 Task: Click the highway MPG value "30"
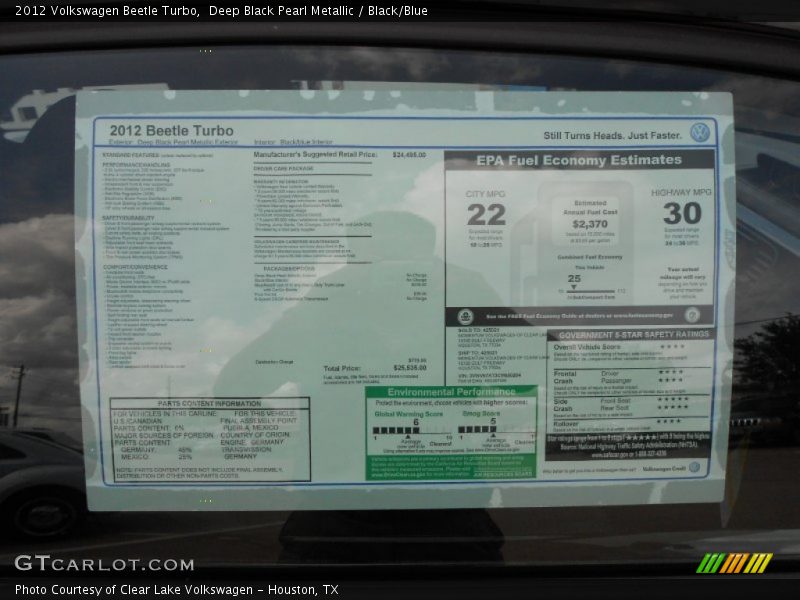682,213
